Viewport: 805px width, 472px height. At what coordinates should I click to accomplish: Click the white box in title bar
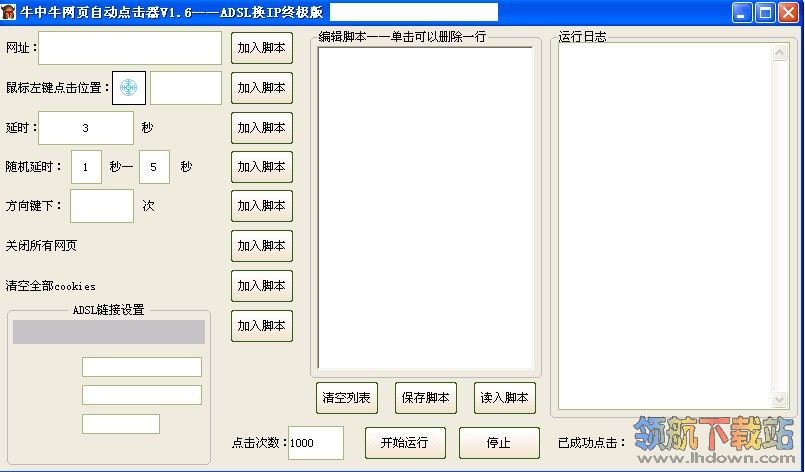pos(414,12)
